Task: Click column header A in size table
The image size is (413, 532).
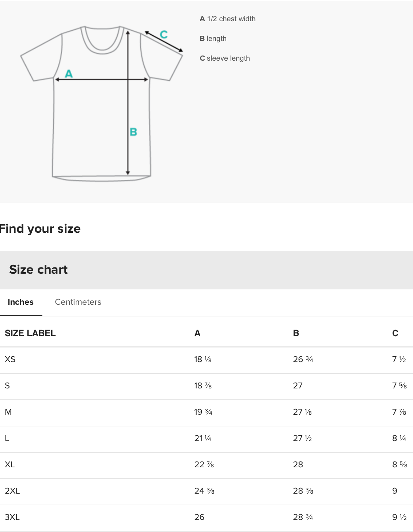Action: click(x=197, y=333)
